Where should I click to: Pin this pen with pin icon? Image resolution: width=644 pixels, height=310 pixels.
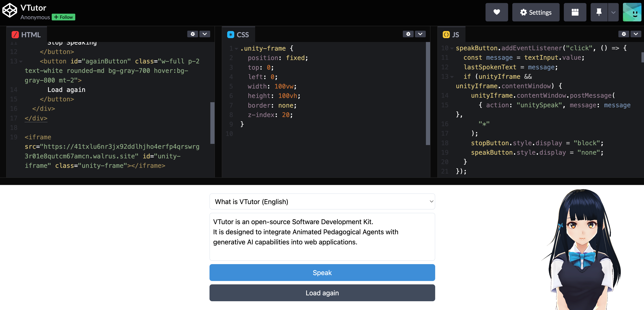click(x=599, y=12)
